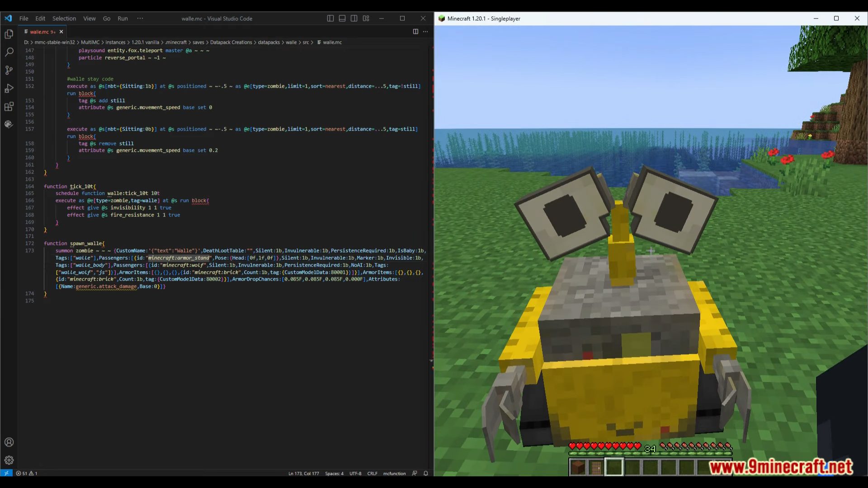Click the Extensions sidebar icon
868x488 pixels.
tap(9, 105)
